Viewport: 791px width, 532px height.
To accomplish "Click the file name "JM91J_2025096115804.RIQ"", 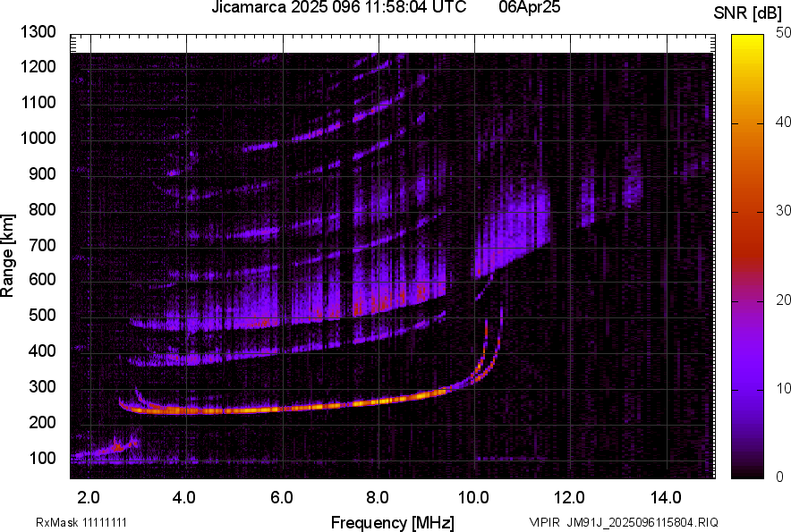I will click(x=642, y=522).
